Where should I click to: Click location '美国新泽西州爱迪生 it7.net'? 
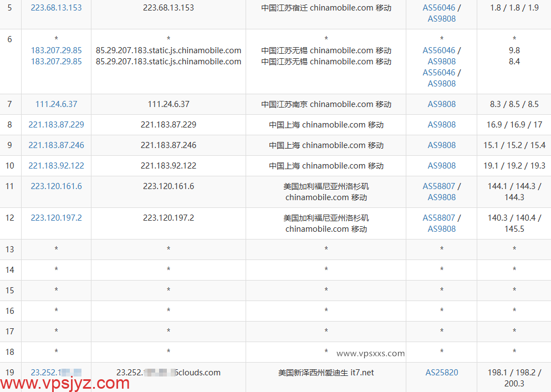(326, 373)
